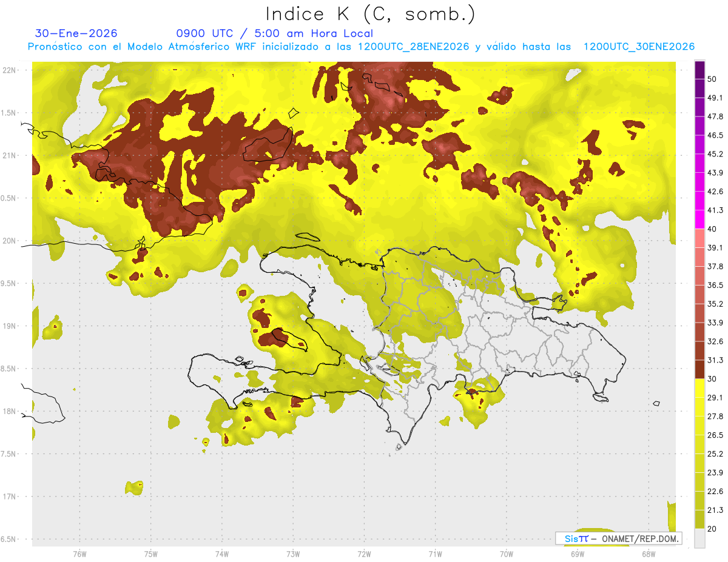Click the colorbar value '31.3'
Viewport: 728px width, 562px height.
click(715, 360)
